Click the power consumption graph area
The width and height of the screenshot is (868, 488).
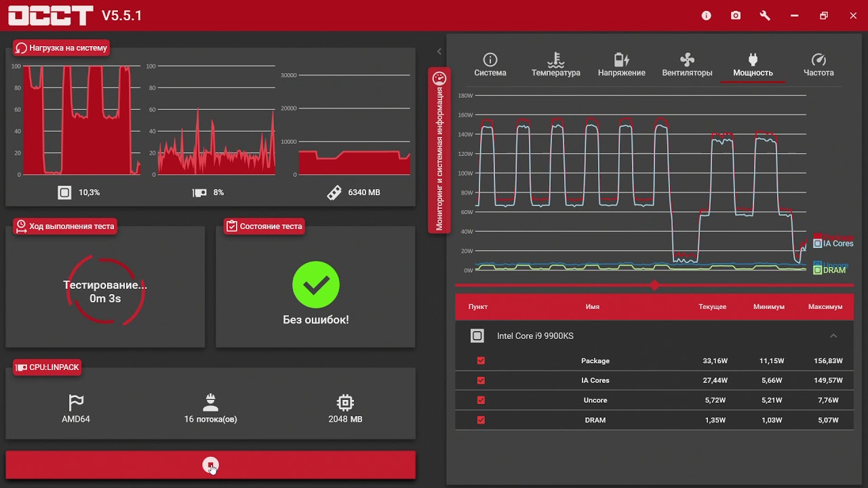[x=641, y=183]
